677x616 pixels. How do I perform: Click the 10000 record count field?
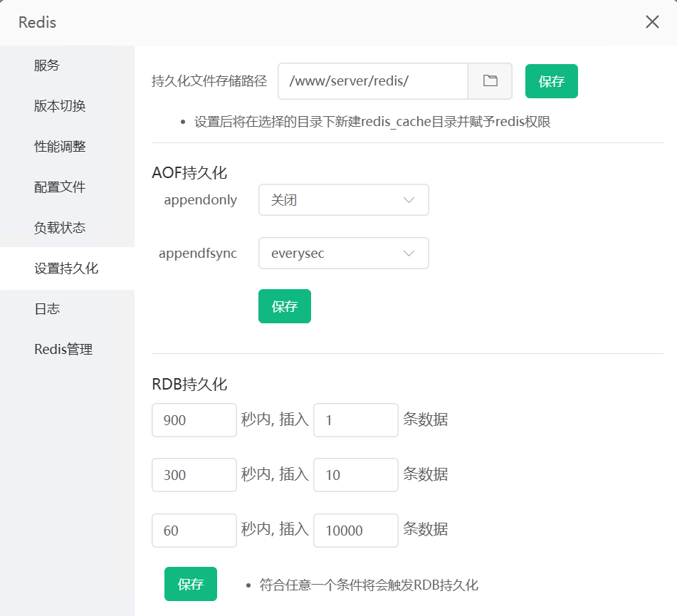[356, 531]
